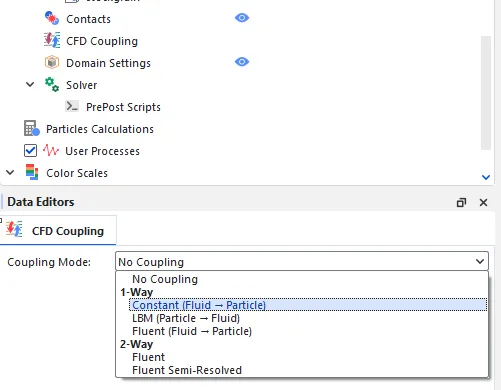501x390 pixels.
Task: Click the Particles Calculations calculator icon
Action: point(32,129)
